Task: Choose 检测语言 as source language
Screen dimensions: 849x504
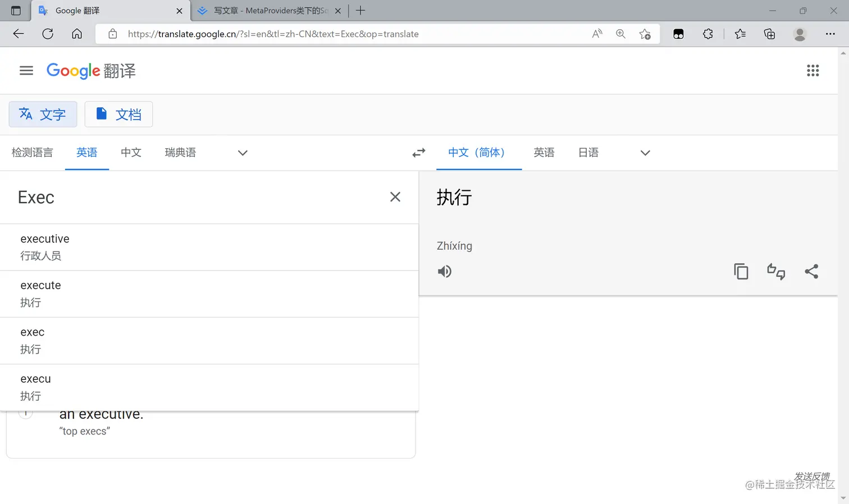Action: (x=32, y=153)
